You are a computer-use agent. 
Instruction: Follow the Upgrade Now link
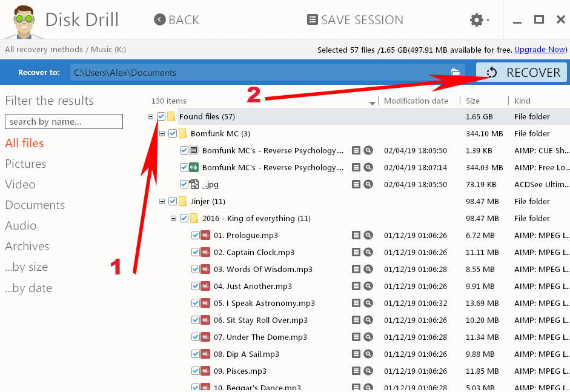(540, 50)
